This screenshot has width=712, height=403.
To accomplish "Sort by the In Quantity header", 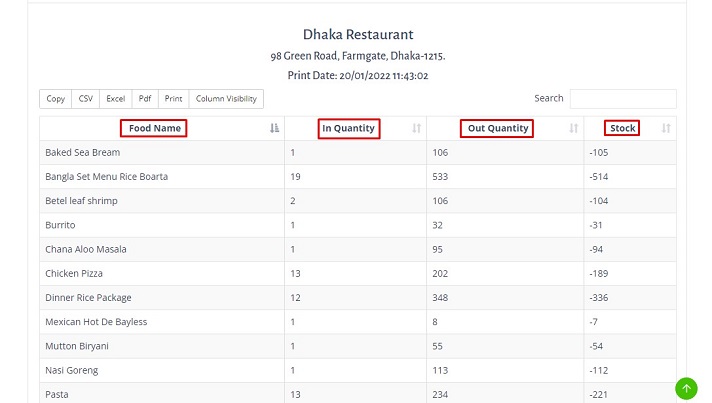I will [x=348, y=129].
